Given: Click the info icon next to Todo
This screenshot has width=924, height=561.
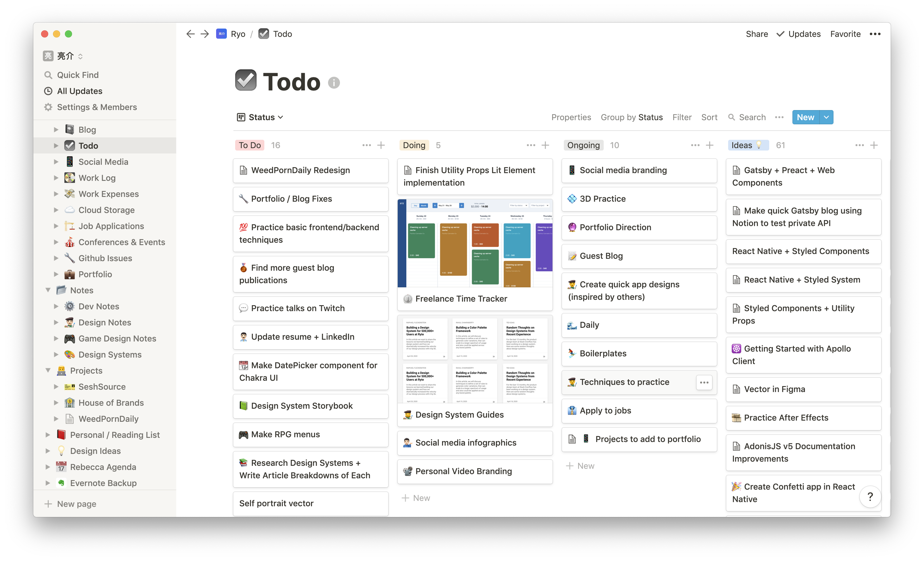Looking at the screenshot, I should click(334, 83).
